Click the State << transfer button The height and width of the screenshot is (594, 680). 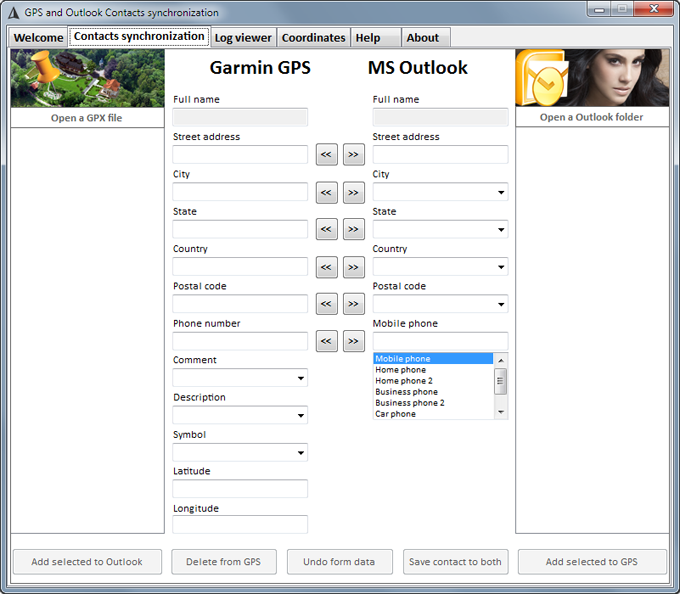(327, 229)
